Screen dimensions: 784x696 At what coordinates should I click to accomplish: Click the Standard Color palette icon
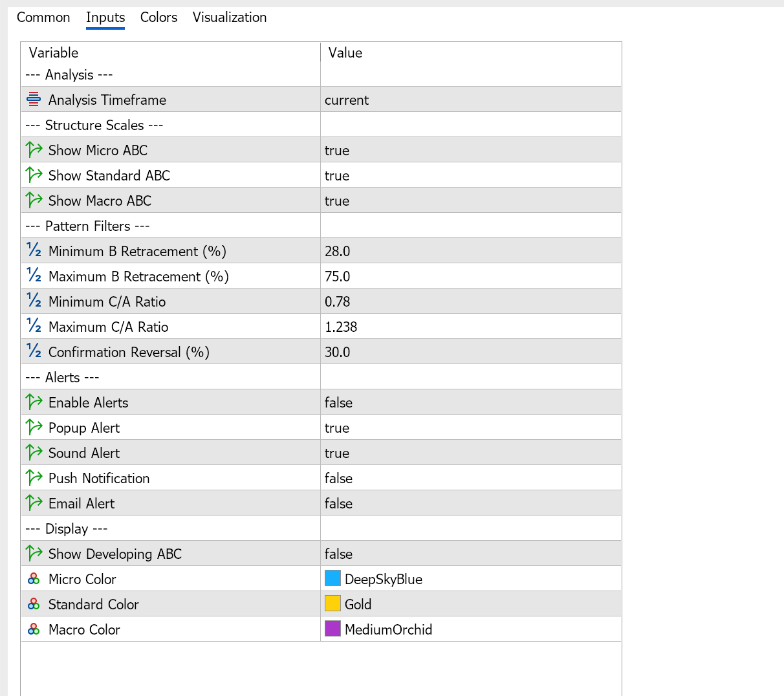click(x=34, y=604)
